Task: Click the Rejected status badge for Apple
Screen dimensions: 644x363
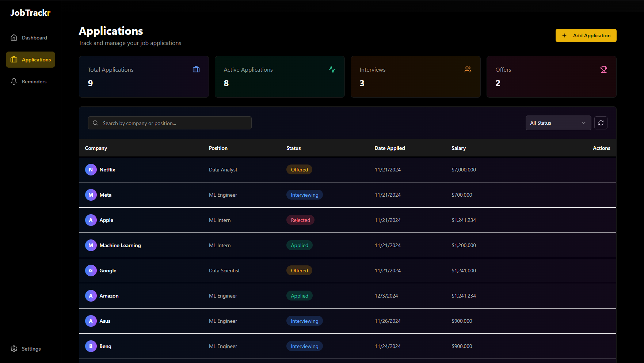Action: click(300, 220)
